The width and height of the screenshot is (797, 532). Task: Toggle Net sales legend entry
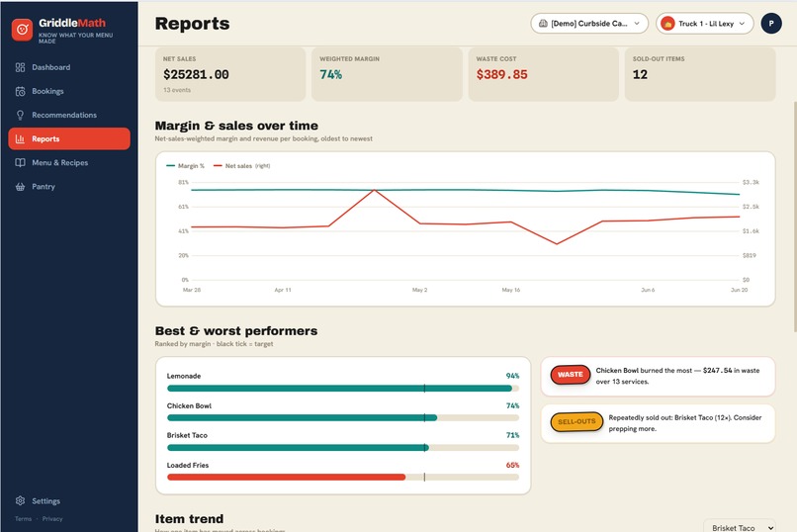pyautogui.click(x=242, y=166)
